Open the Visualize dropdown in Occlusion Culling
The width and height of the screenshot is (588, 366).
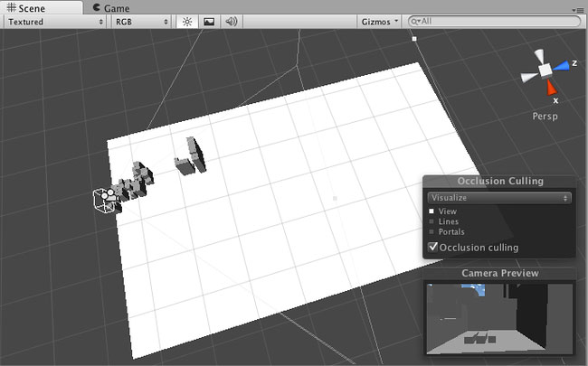(x=499, y=198)
